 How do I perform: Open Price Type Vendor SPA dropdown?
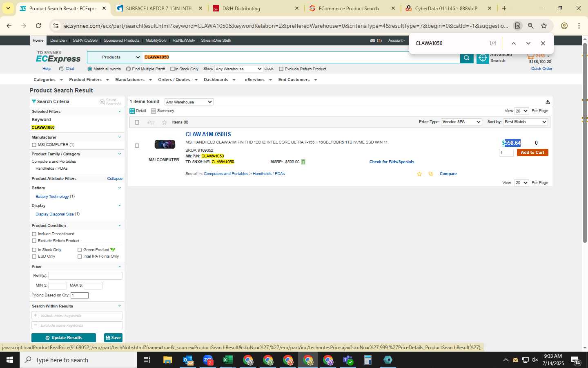(x=461, y=122)
